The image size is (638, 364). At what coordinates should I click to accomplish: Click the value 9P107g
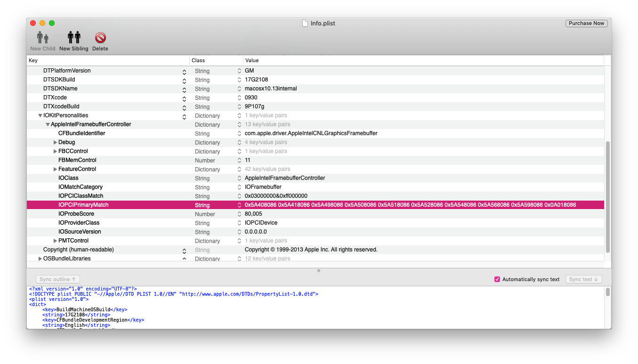tap(254, 106)
